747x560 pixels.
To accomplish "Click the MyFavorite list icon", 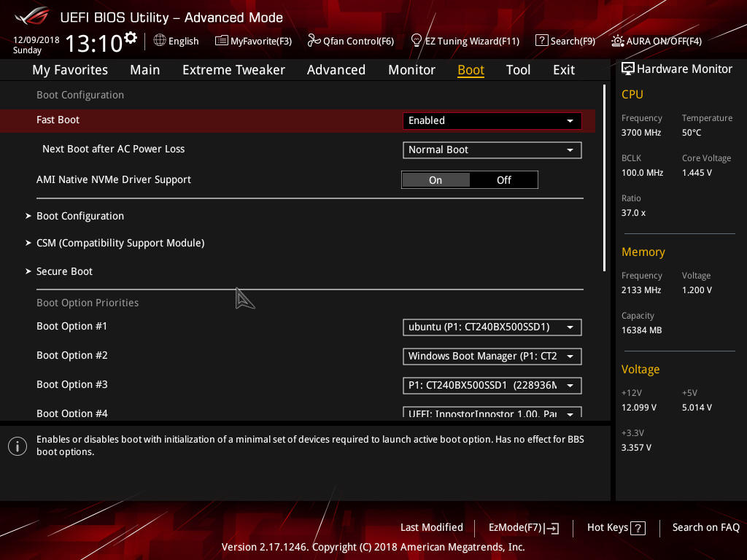I will tap(222, 41).
